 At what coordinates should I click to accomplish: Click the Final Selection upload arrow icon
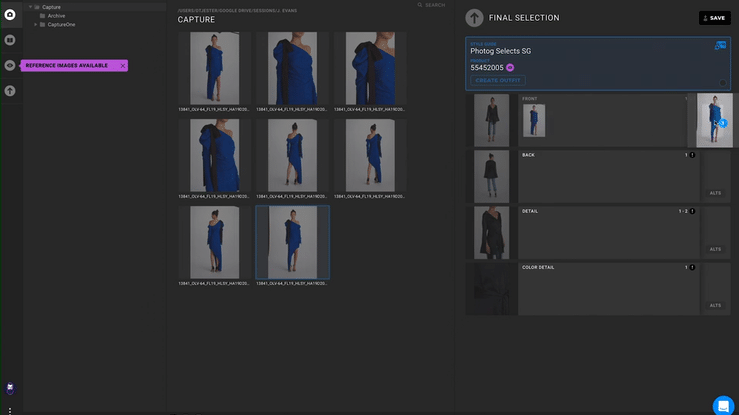(474, 18)
